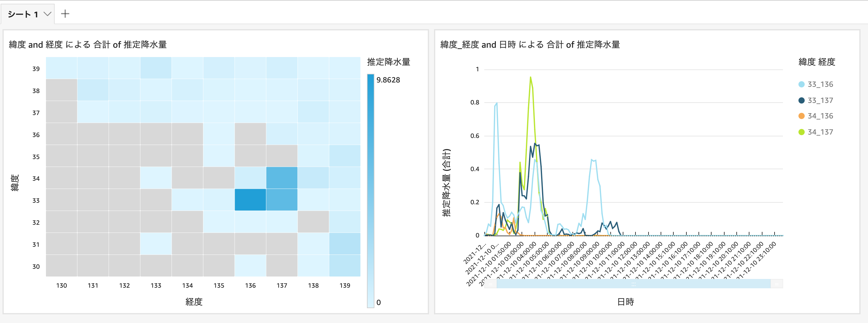Viewport: 868px width, 323px height.
Task: Click the heatmap x-axis label 経度
Action: tap(194, 302)
